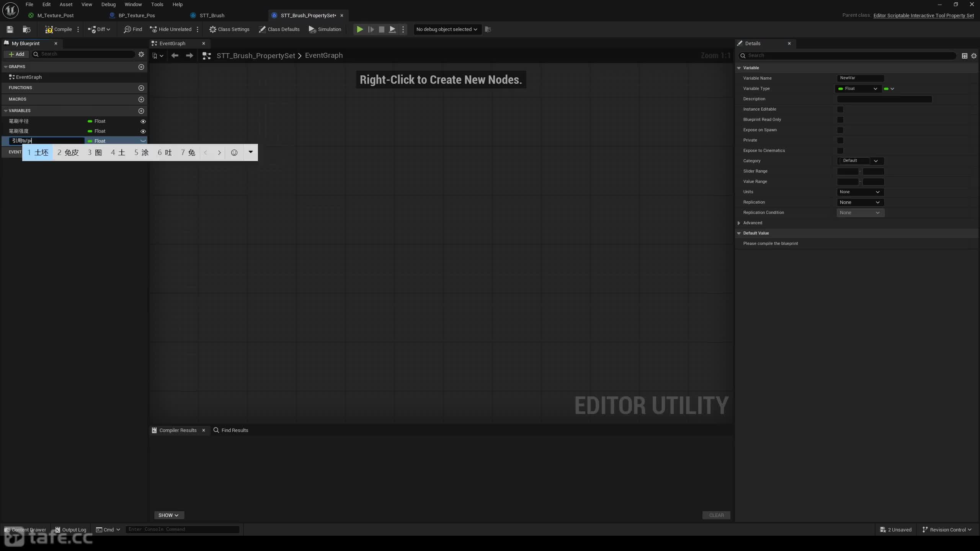Navigate back with the left arrow icon
This screenshot has height=551, width=980.
click(x=175, y=56)
